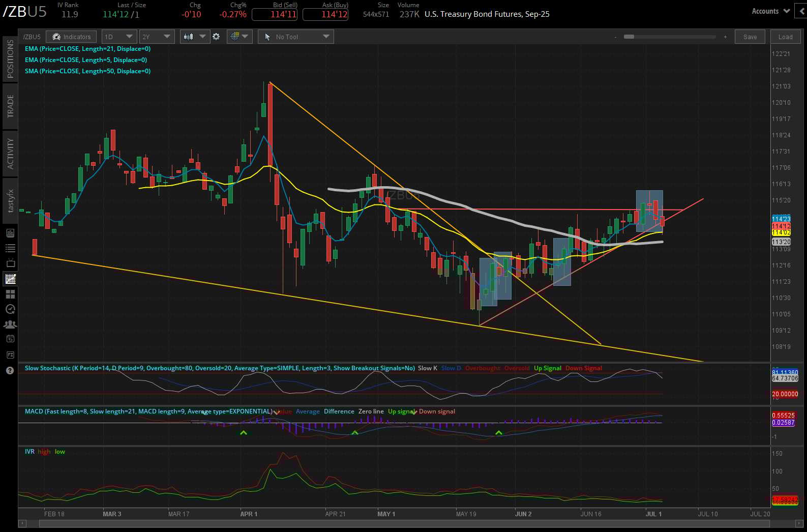Select the SMA Length=50 indicator label
The image size is (807, 532).
pyautogui.click(x=87, y=71)
